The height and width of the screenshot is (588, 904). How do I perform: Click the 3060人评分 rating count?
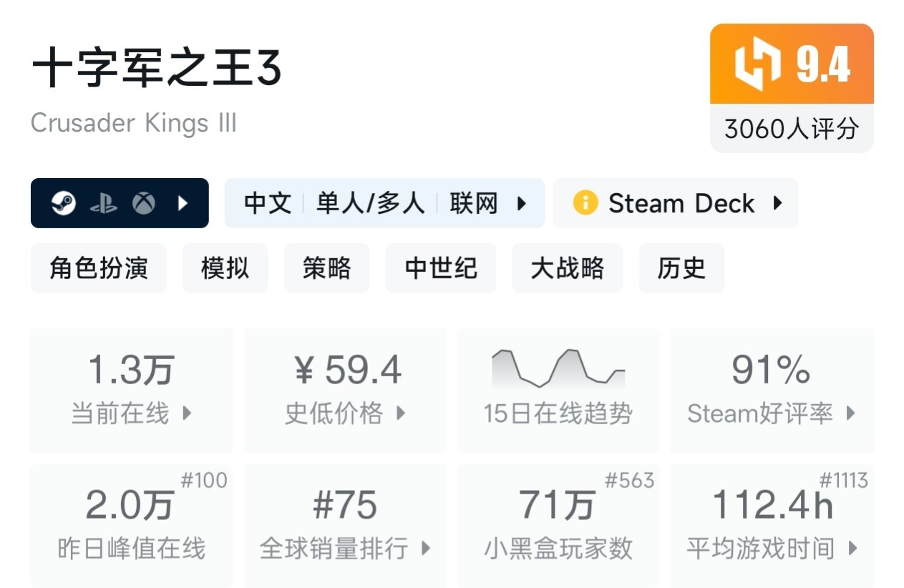tap(792, 129)
